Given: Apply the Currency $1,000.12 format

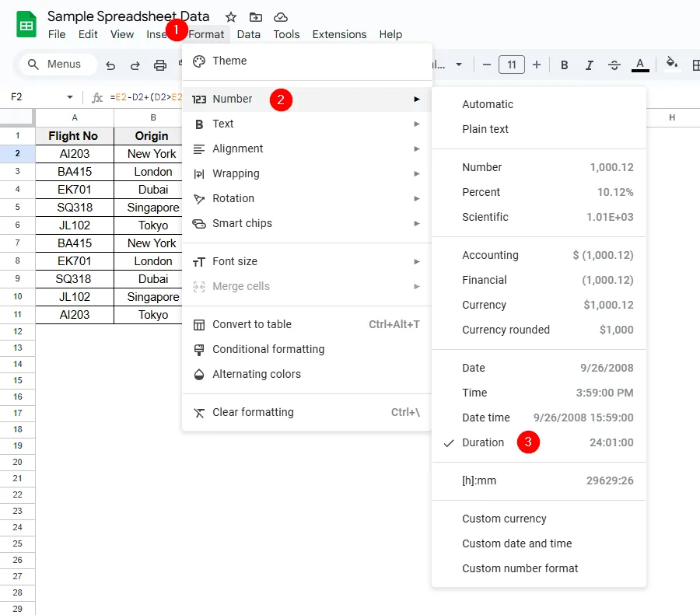Looking at the screenshot, I should 539,306.
